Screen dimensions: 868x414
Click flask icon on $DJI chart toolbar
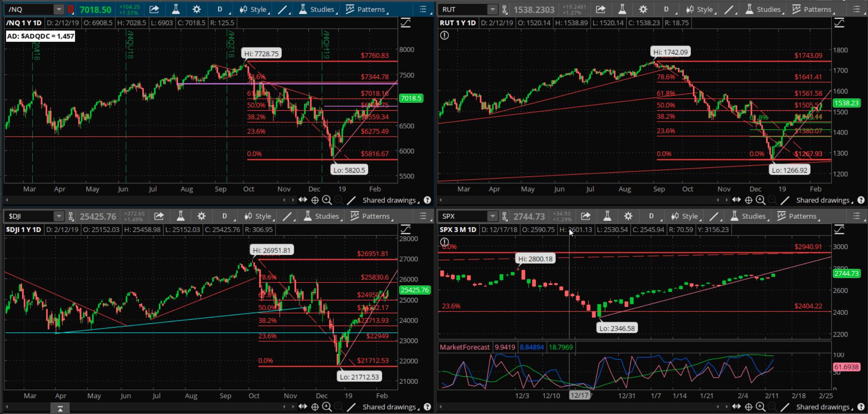180,216
